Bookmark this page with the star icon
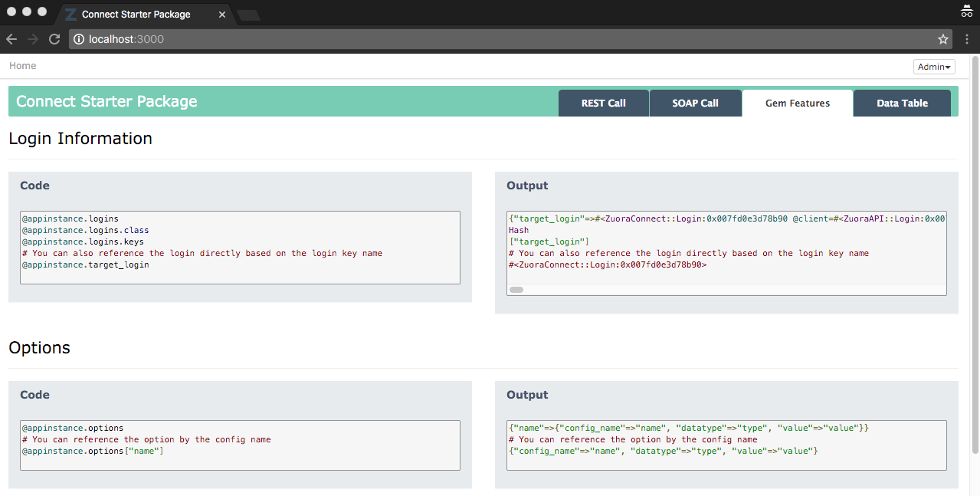This screenshot has width=980, height=496. point(942,39)
